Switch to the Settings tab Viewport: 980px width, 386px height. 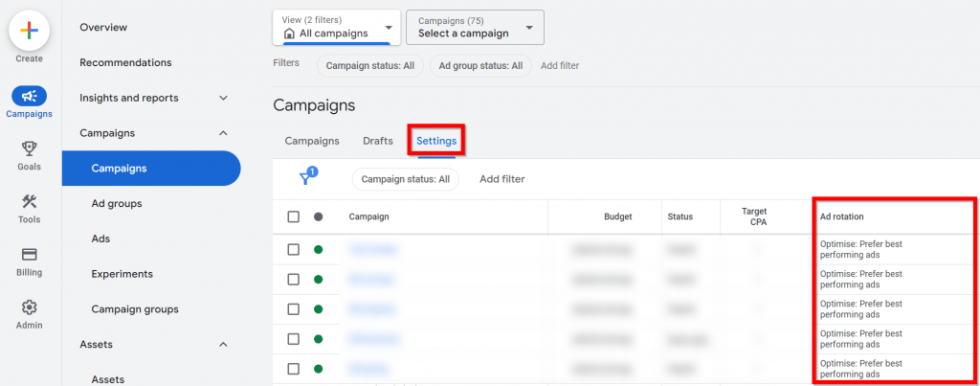click(436, 141)
